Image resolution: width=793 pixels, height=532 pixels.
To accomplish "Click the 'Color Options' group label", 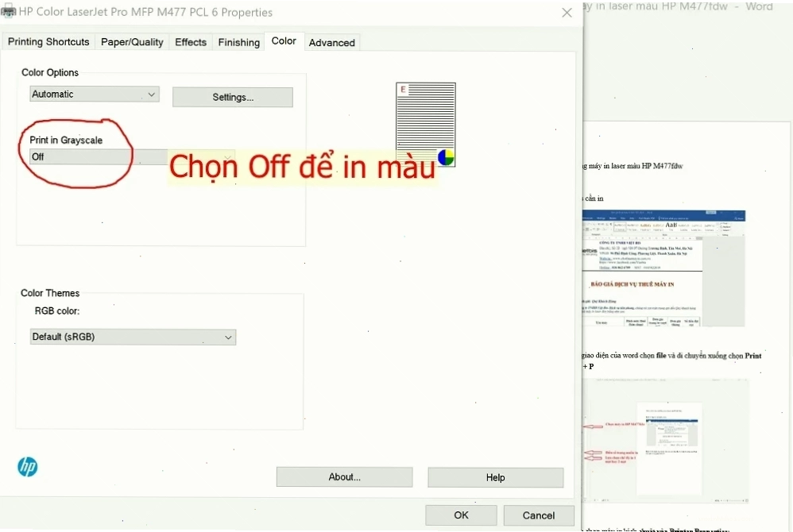I will [x=50, y=72].
